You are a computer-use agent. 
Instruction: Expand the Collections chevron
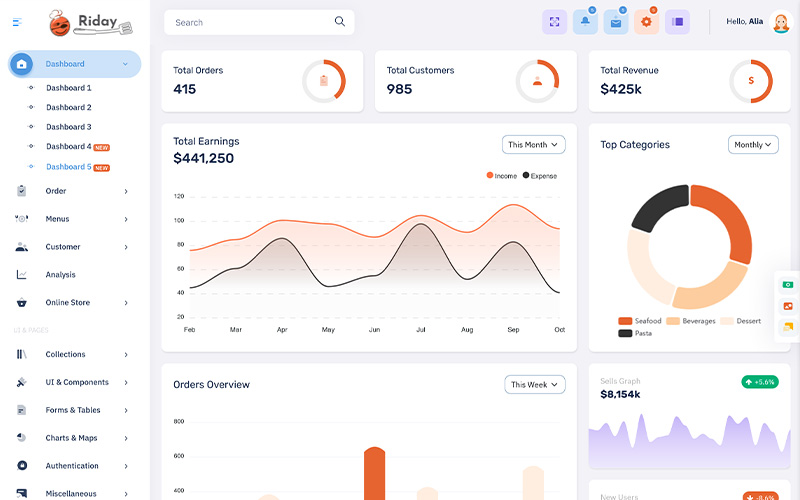(126, 355)
